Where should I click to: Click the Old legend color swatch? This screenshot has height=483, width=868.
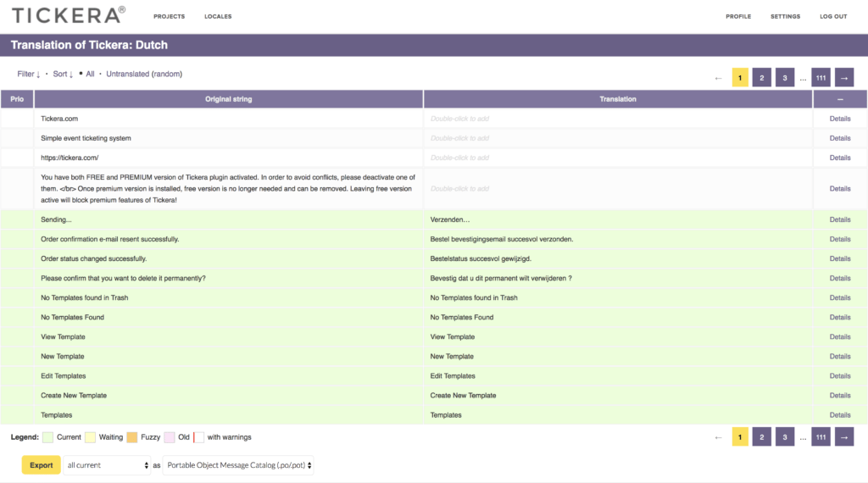pos(170,437)
